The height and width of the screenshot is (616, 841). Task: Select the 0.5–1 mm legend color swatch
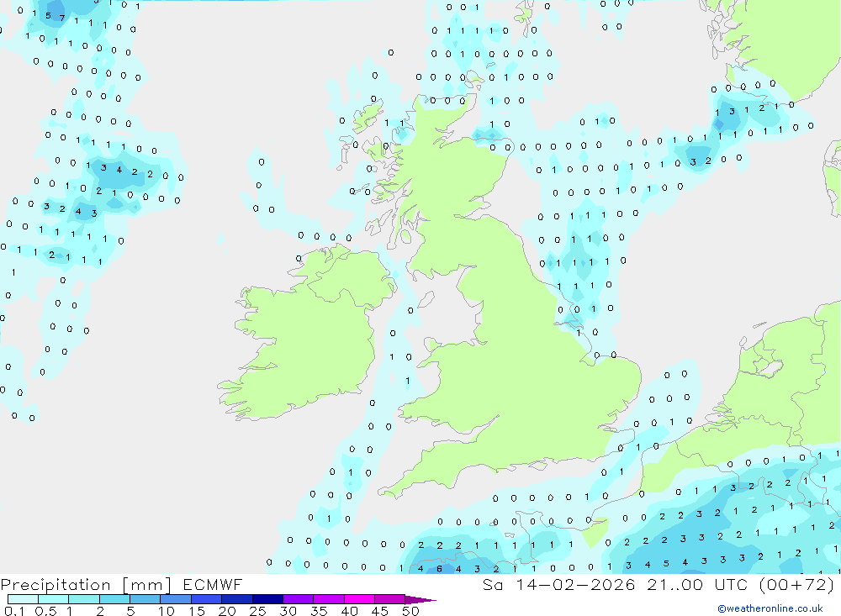pyautogui.click(x=53, y=599)
